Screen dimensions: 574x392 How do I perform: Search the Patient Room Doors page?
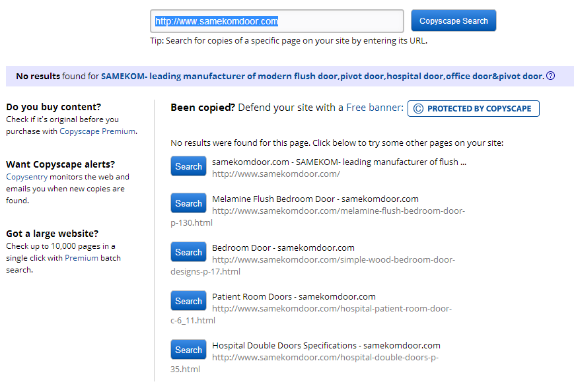point(188,301)
